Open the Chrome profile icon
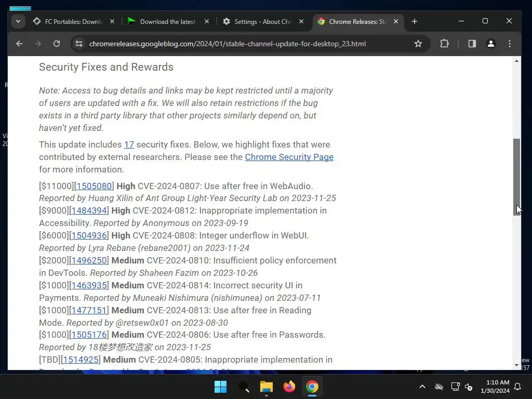This screenshot has width=532, height=399. point(490,44)
